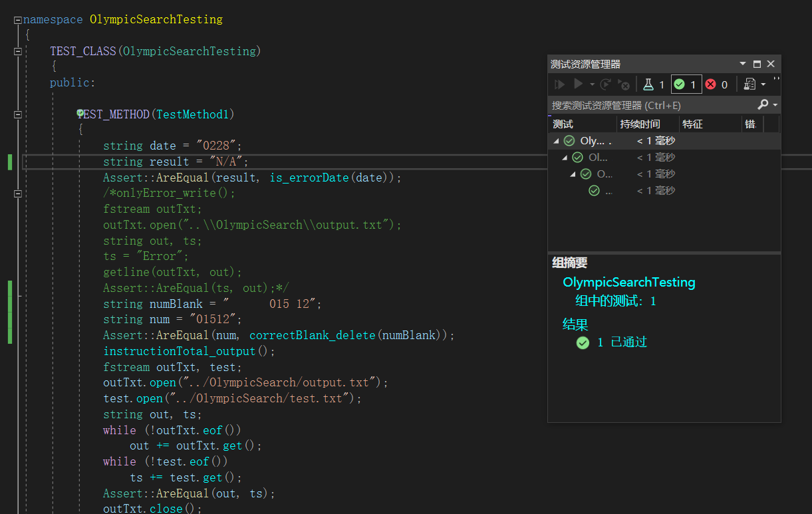812x514 pixels.
Task: Open dropdown arrow next to playlist icon
Action: click(763, 84)
